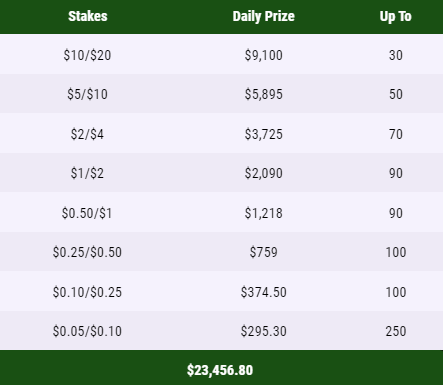443x385 pixels.
Task: Select the $0.10/$0.25 stakes entry
Action: pyautogui.click(x=87, y=292)
